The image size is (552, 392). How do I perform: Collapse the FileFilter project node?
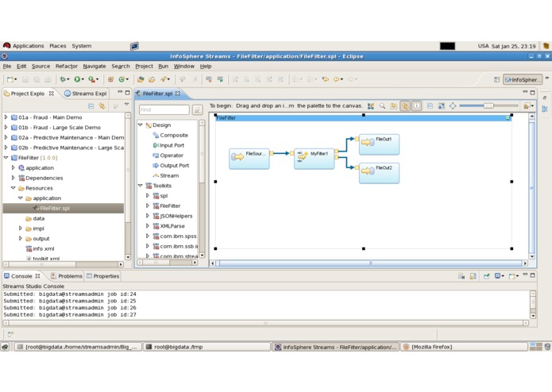click(6, 157)
